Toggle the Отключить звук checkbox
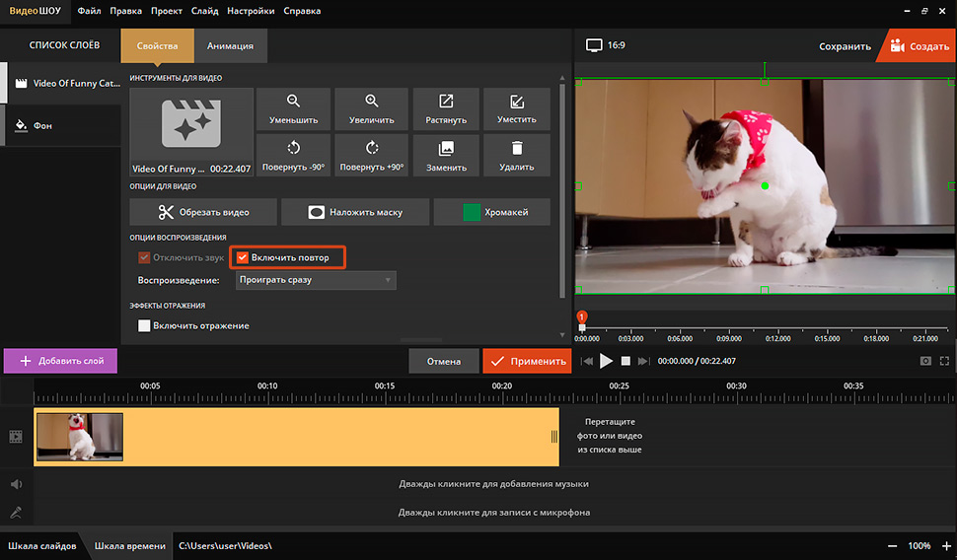This screenshot has width=957, height=560. 145,257
